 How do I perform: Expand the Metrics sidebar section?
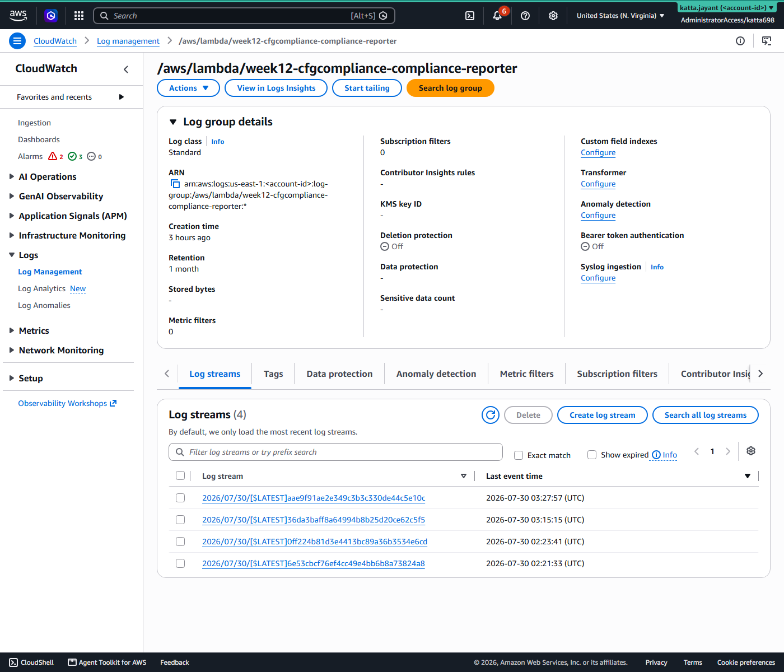click(12, 330)
